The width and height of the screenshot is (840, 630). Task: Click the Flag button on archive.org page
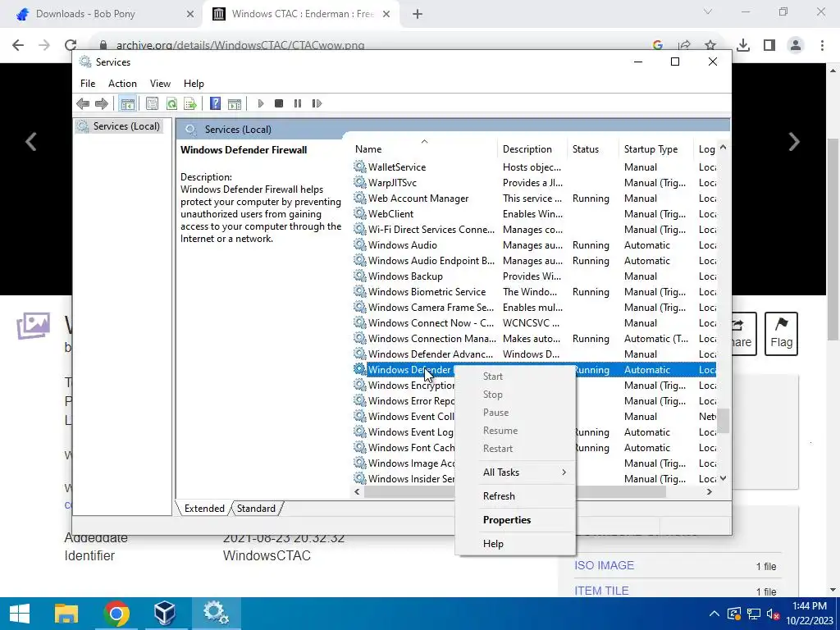[781, 334]
